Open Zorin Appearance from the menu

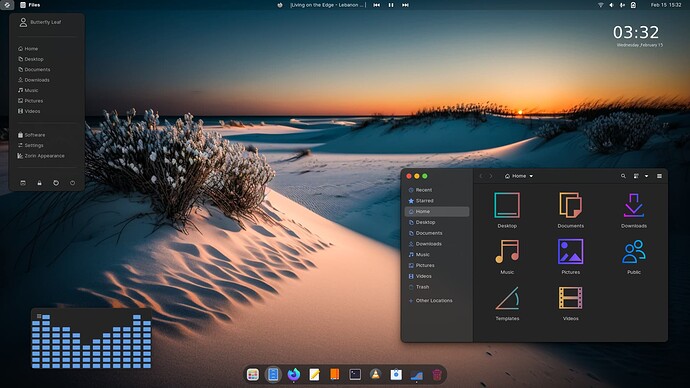[40, 156]
